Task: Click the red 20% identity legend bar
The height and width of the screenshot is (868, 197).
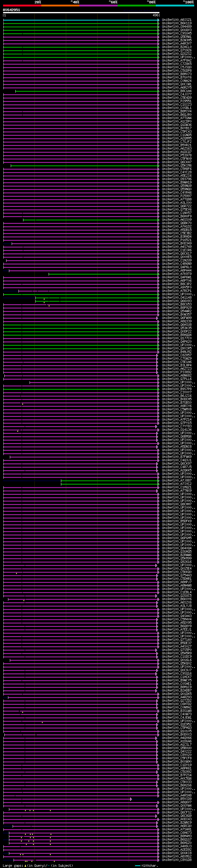Action: tap(22, 6)
